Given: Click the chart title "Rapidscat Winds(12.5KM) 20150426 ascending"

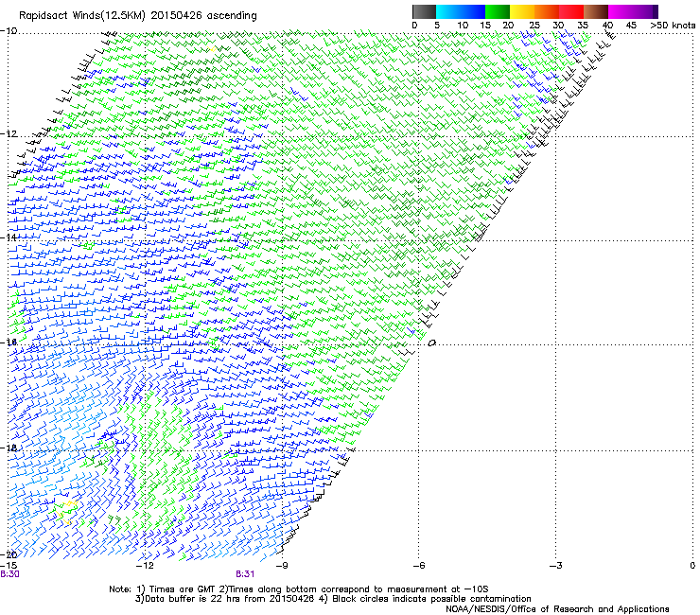Looking at the screenshot, I should (138, 16).
